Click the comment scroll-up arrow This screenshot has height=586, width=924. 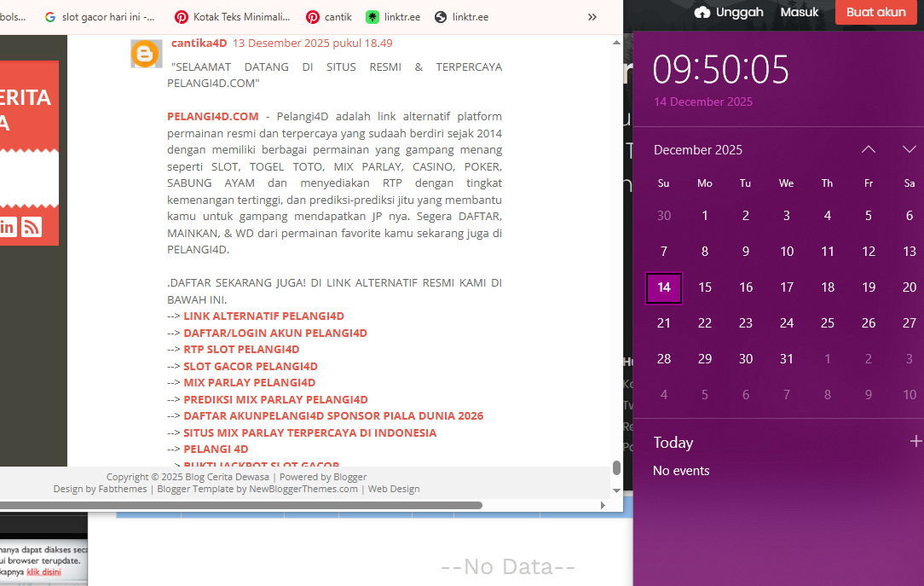[x=616, y=43]
